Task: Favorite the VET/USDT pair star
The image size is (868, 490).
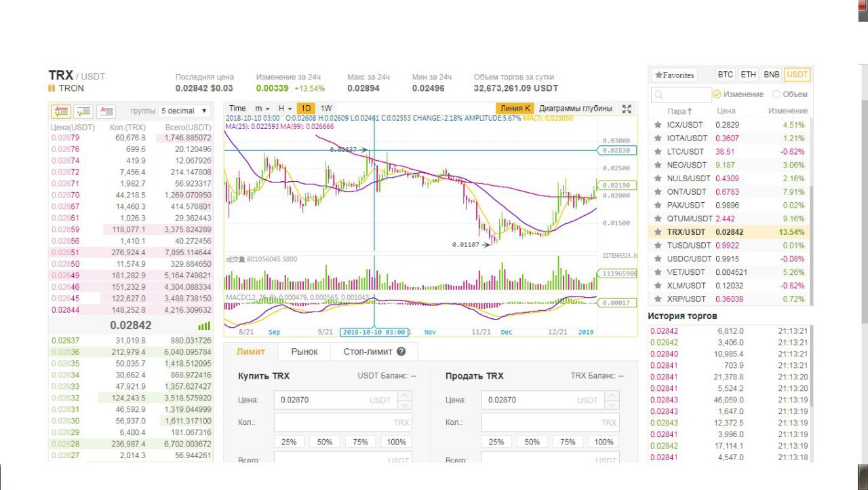Action: (657, 272)
